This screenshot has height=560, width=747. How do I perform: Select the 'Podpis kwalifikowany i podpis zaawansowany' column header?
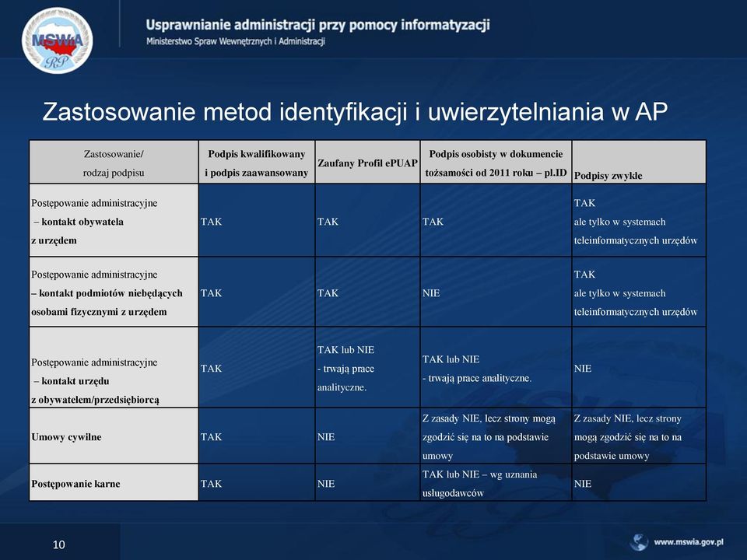[x=256, y=163]
